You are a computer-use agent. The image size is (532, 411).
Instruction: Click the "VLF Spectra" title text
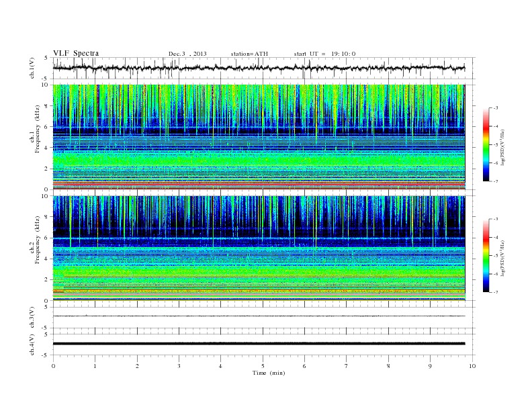click(76, 53)
